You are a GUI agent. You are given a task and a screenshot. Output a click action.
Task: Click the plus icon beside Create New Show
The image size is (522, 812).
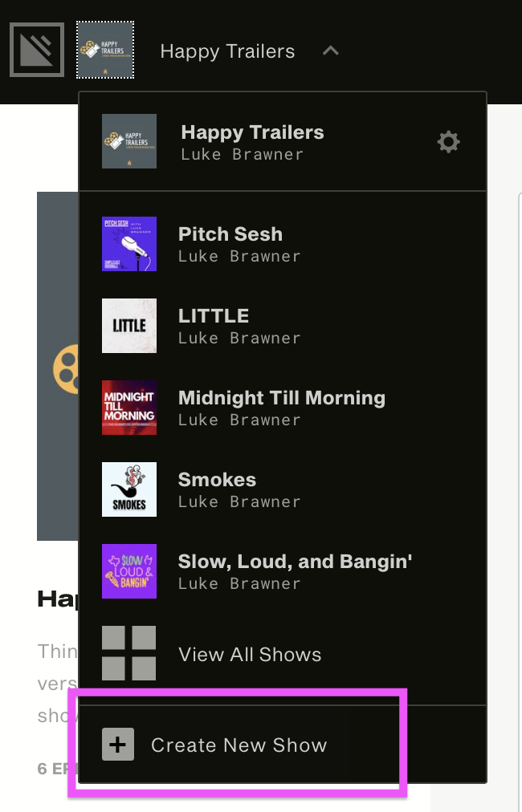[118, 744]
